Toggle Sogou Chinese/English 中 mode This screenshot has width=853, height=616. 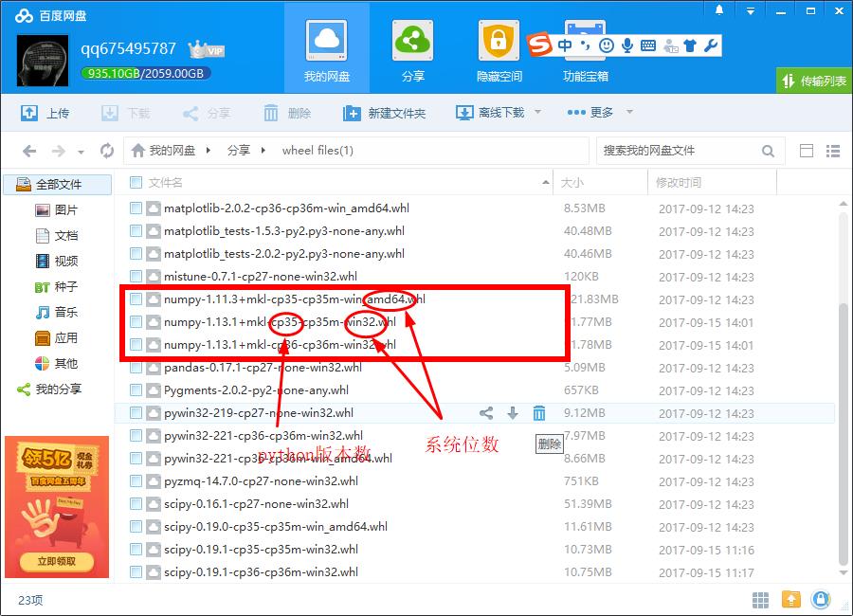tap(565, 45)
